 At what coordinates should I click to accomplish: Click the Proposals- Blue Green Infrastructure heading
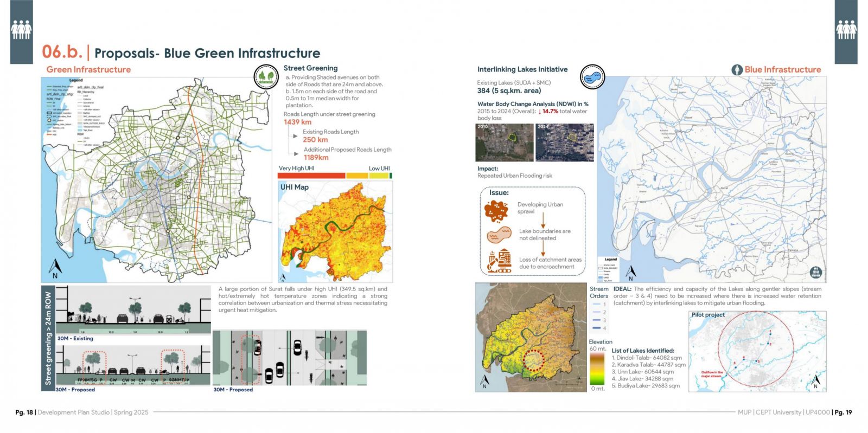pyautogui.click(x=207, y=53)
